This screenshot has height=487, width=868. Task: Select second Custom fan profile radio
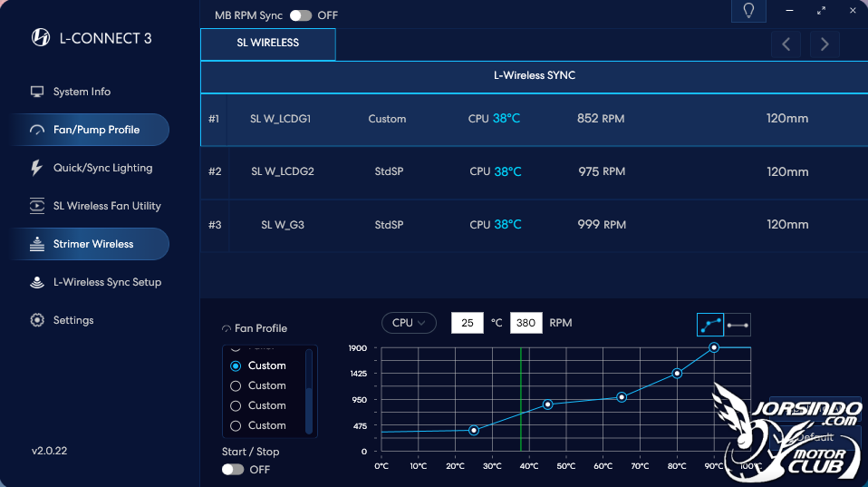point(236,385)
